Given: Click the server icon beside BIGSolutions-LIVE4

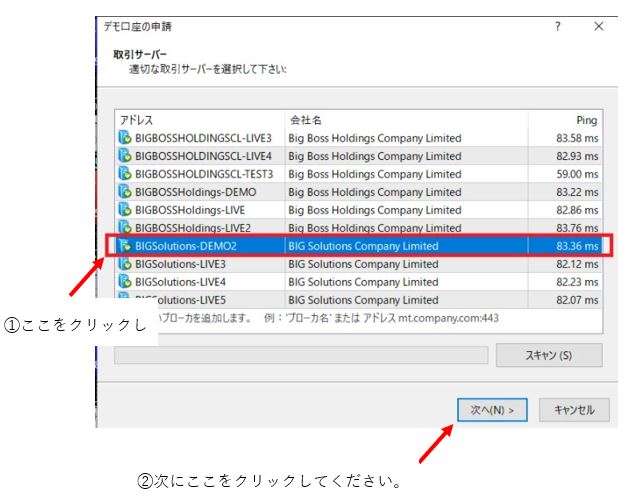Looking at the screenshot, I should coord(125,282).
